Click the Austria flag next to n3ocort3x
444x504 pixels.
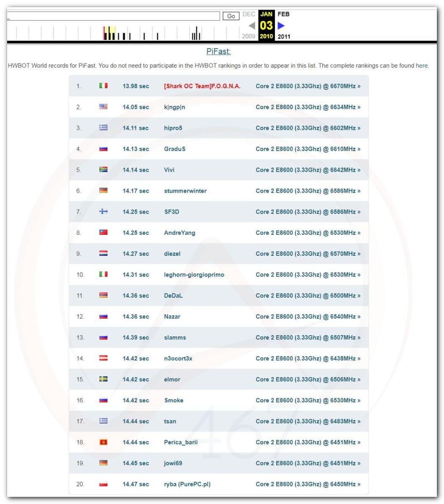103,358
